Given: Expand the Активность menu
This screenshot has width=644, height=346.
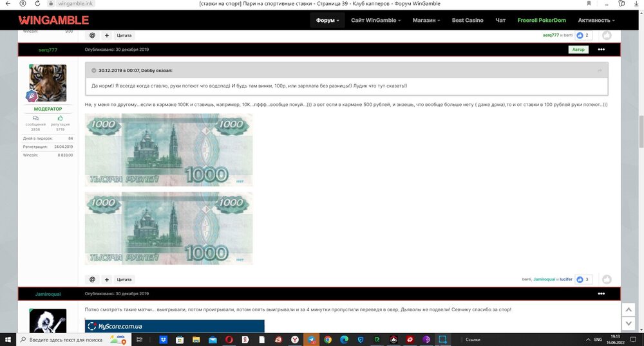Looking at the screenshot, I should 596,20.
